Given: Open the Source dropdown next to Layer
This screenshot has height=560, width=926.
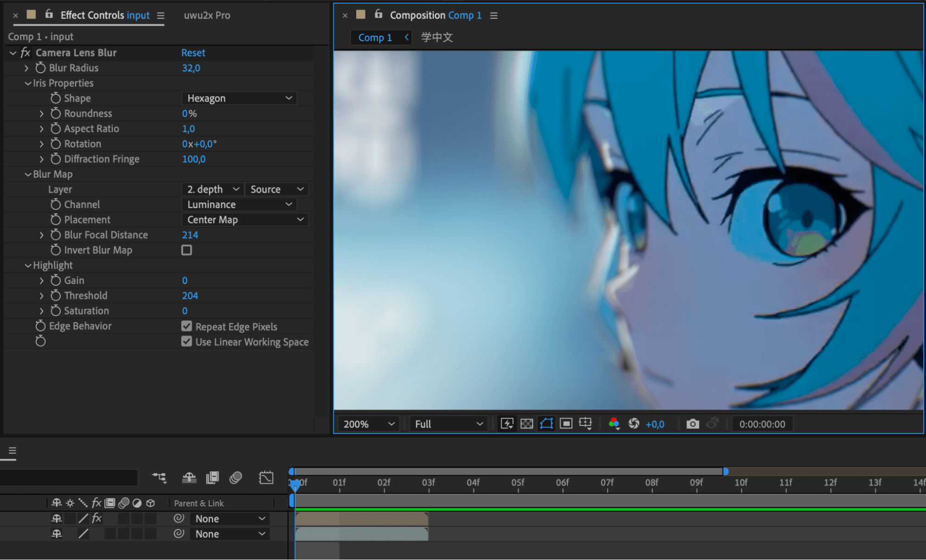Looking at the screenshot, I should point(277,189).
